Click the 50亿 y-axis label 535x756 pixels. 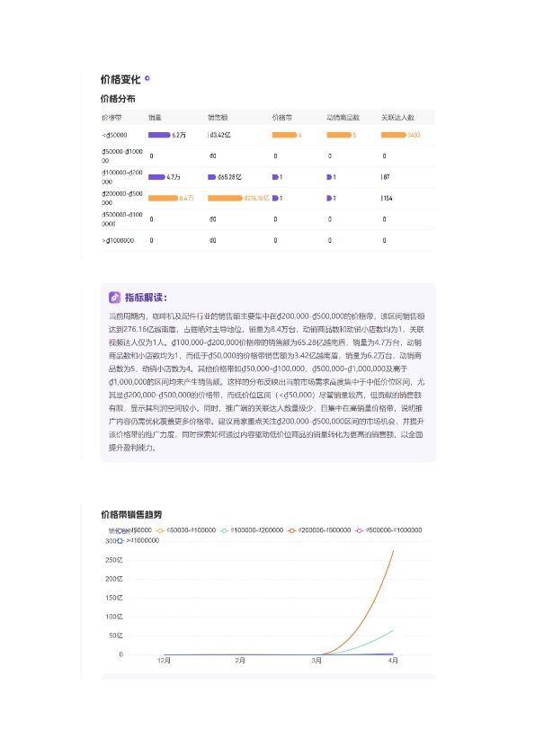pyautogui.click(x=116, y=636)
